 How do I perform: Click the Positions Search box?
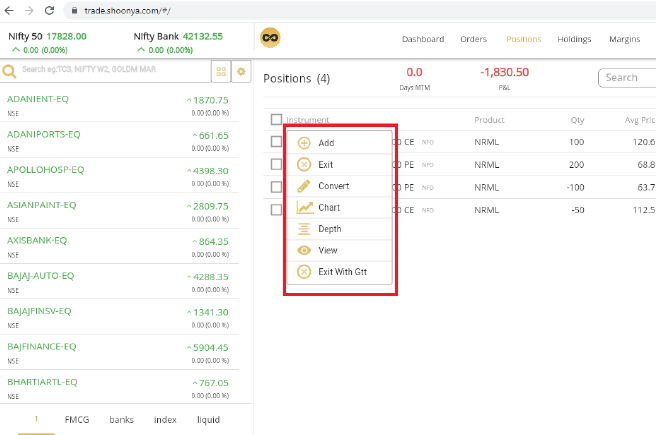tap(627, 78)
